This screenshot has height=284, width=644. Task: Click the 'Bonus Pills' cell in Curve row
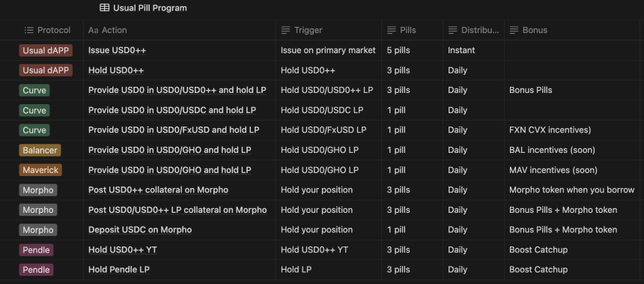coord(531,90)
